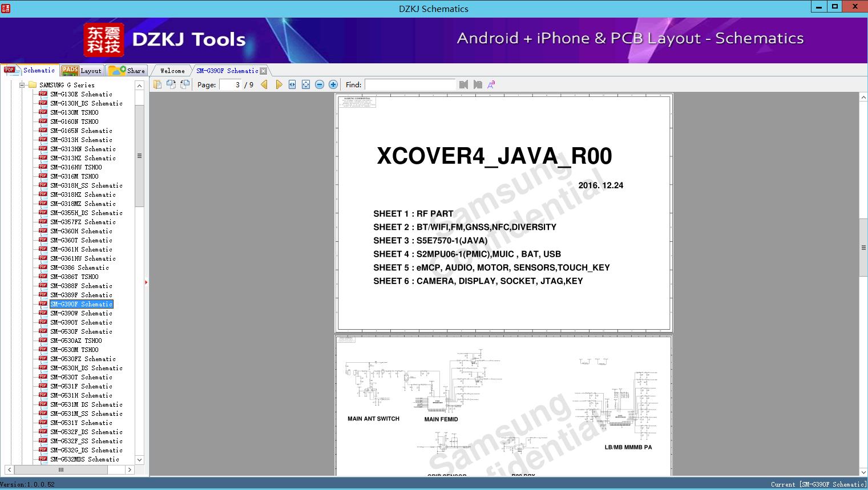Toggle match case search option
This screenshot has width=868, height=490.
[491, 84]
